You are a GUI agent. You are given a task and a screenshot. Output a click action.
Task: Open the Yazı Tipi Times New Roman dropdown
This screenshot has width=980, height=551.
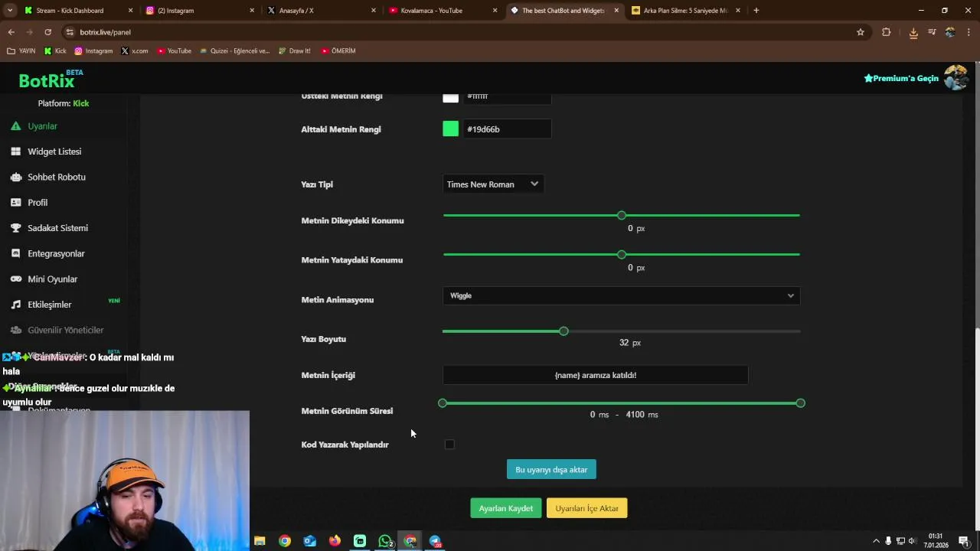[493, 184]
